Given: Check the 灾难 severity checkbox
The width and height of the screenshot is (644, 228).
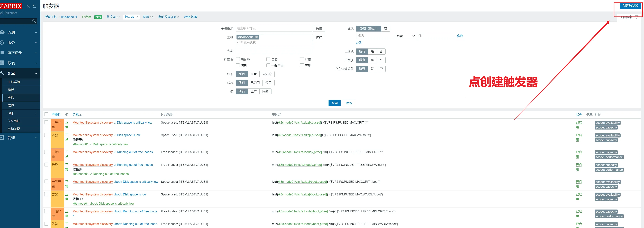Looking at the screenshot, I should click(x=302, y=65).
